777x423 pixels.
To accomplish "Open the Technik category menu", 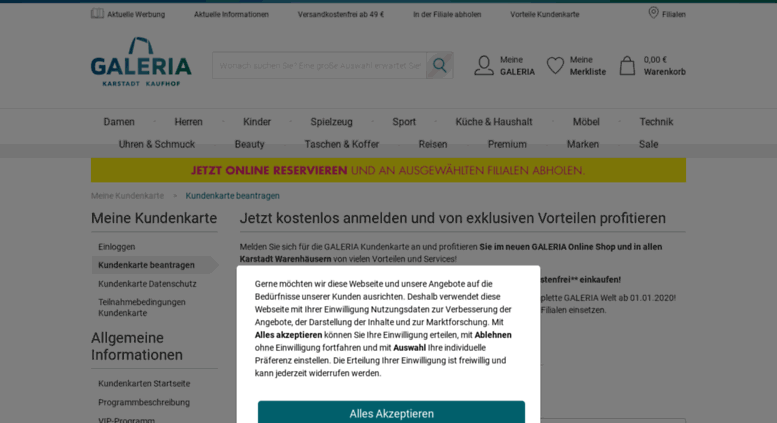I will coord(656,122).
